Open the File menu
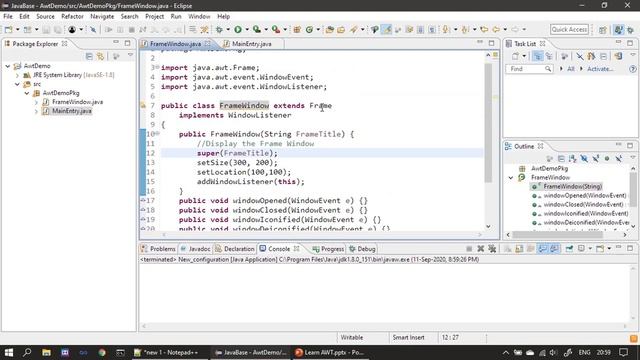This screenshot has height=360, width=640. 8,16
